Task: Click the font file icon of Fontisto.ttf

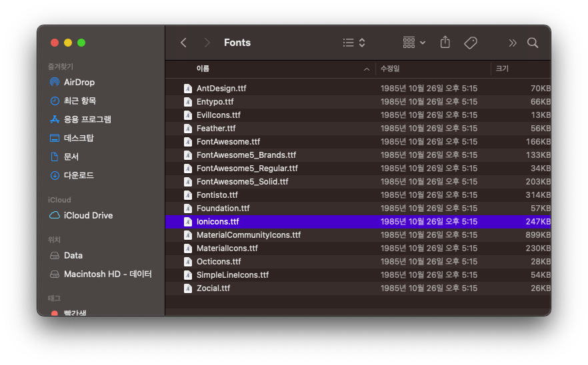Action: pyautogui.click(x=188, y=195)
